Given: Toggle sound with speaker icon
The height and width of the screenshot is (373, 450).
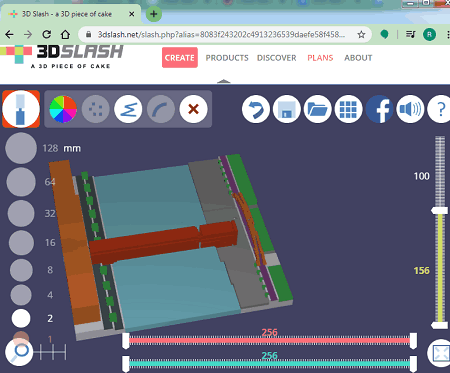Looking at the screenshot, I should [410, 109].
